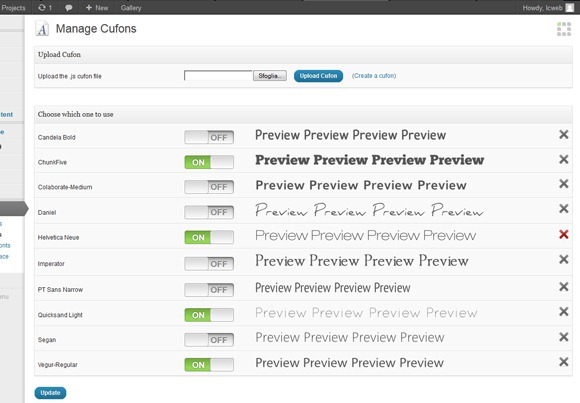This screenshot has width=580, height=403.
Task: Delete the PT Sans Narrow font entry
Action: coord(563,286)
